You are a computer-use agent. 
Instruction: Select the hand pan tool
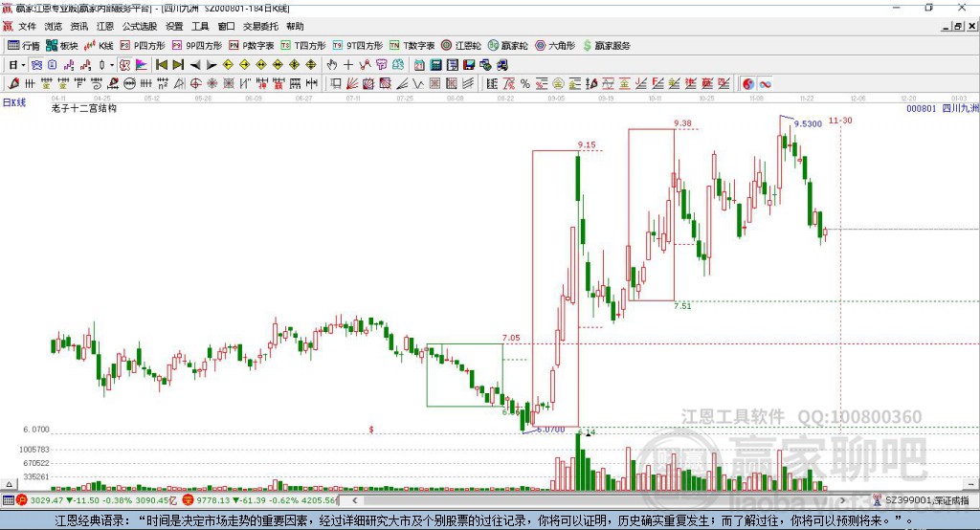pos(332,65)
